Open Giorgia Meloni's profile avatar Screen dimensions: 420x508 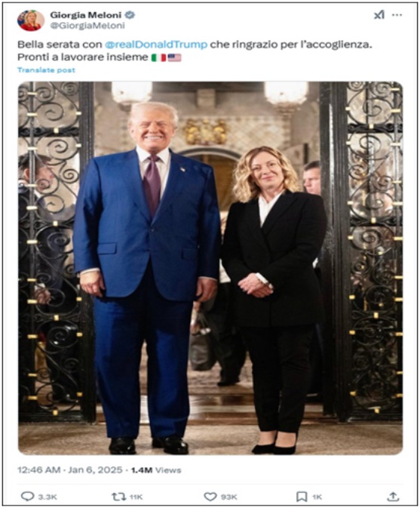click(31, 20)
